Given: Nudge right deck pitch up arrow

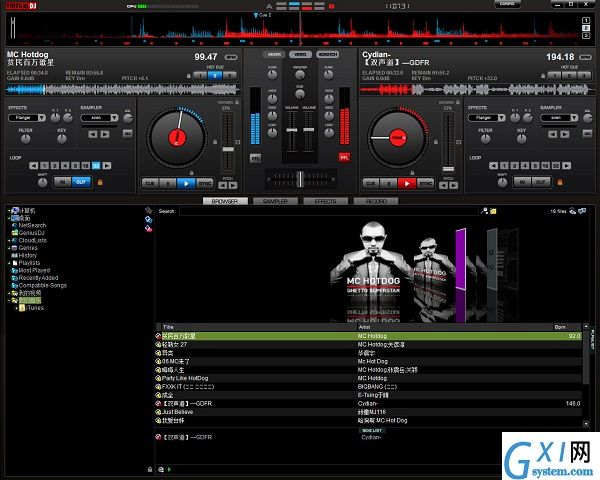Looking at the screenshot, I should point(454,186).
